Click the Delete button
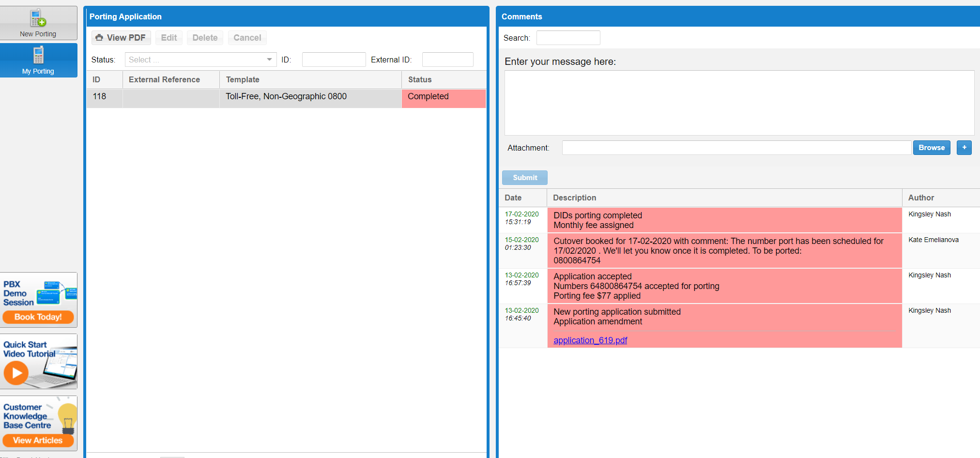The image size is (980, 458). click(205, 38)
